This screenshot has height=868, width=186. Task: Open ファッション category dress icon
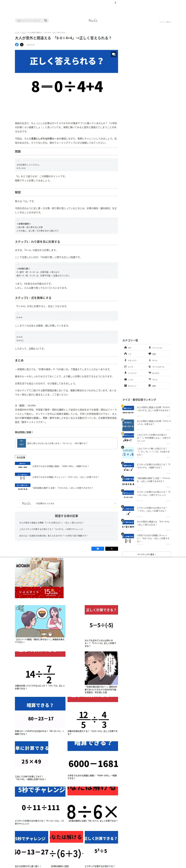(150, 347)
